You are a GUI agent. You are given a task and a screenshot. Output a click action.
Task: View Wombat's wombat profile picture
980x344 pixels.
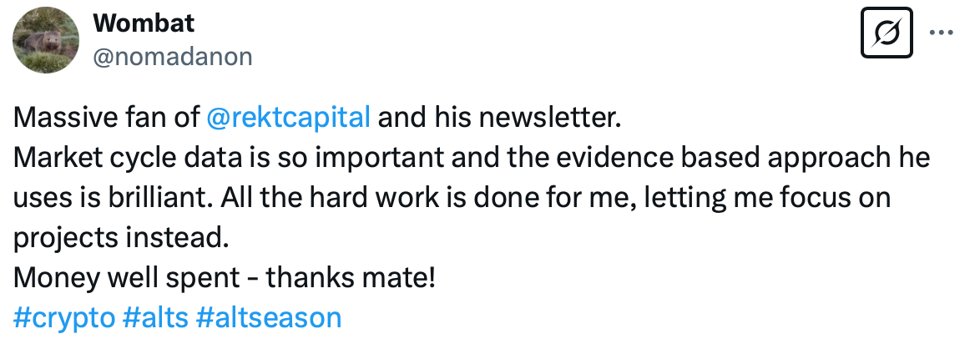[x=46, y=40]
